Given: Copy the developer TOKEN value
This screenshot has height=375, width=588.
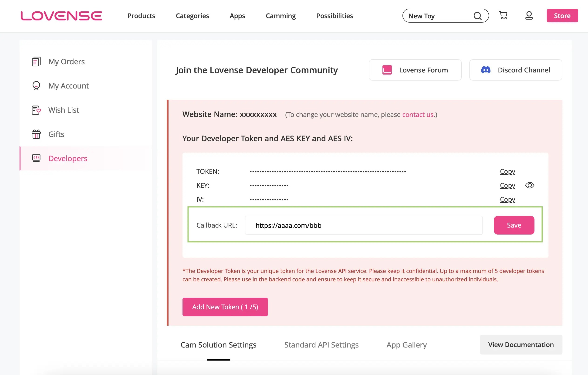Looking at the screenshot, I should pos(507,171).
